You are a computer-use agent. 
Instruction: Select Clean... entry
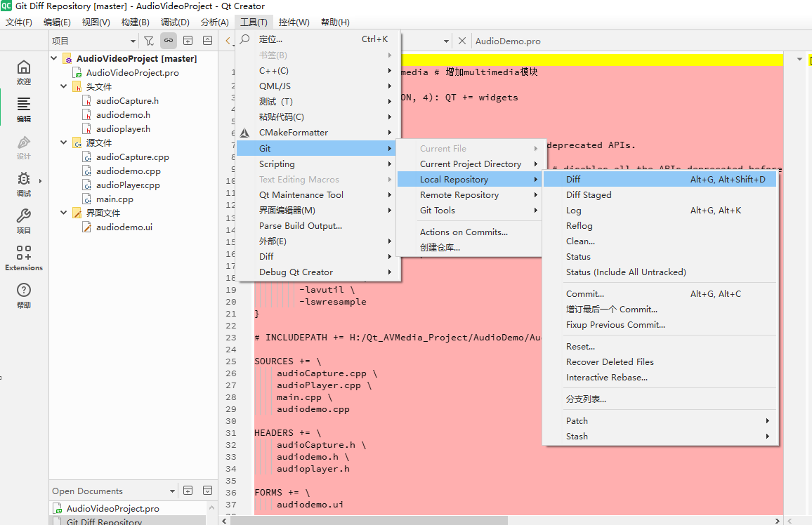661,241
